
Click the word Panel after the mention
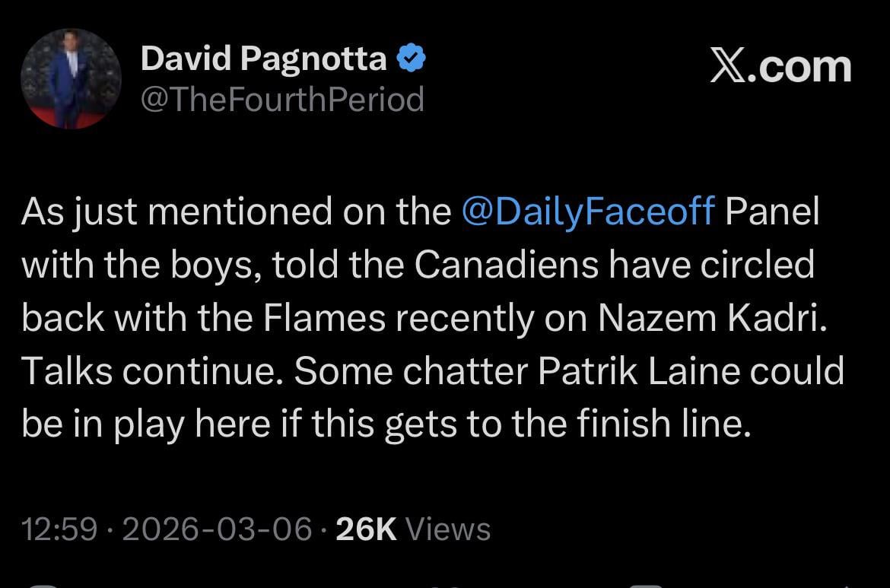tap(771, 211)
